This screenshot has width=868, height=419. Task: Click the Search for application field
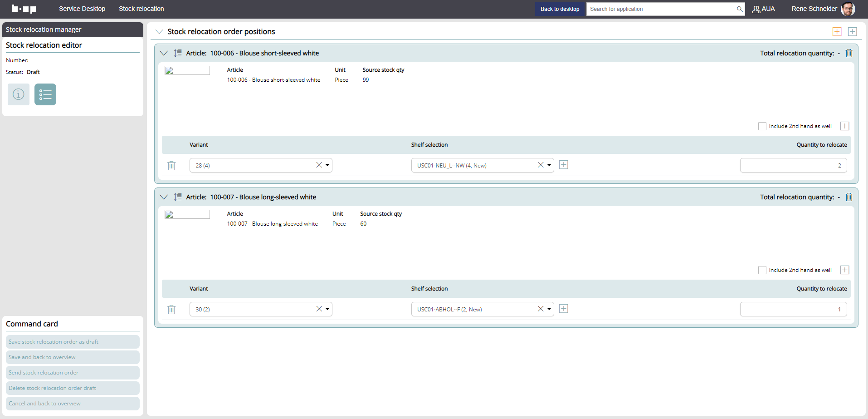[661, 9]
